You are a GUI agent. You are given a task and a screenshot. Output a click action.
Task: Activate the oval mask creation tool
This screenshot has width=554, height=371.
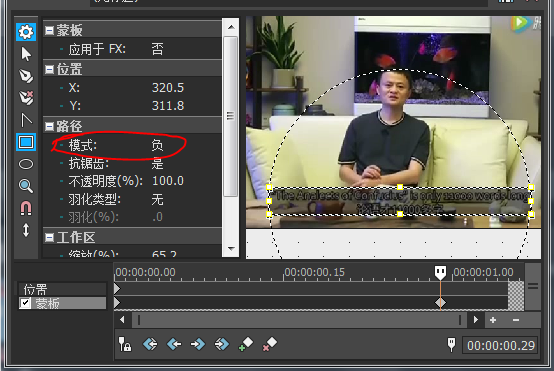(x=26, y=164)
